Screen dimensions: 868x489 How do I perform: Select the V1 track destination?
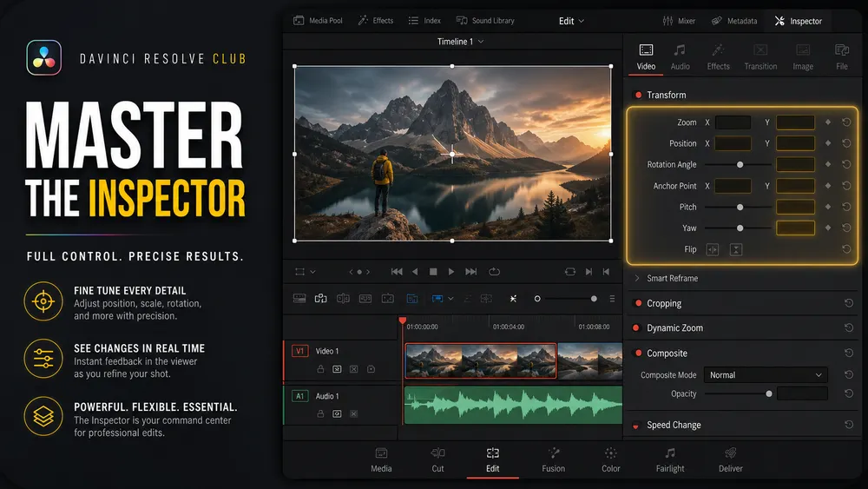[299, 351]
